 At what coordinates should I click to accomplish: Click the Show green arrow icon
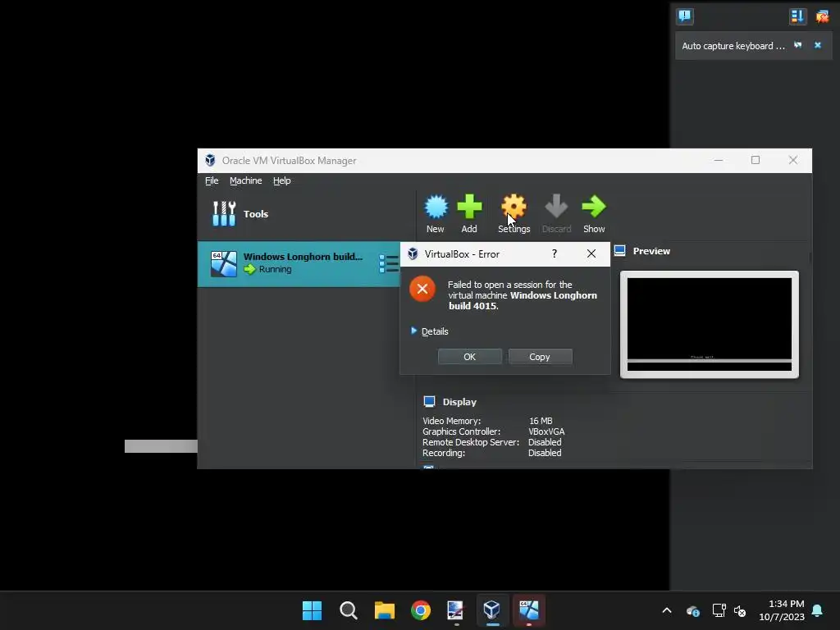point(594,206)
